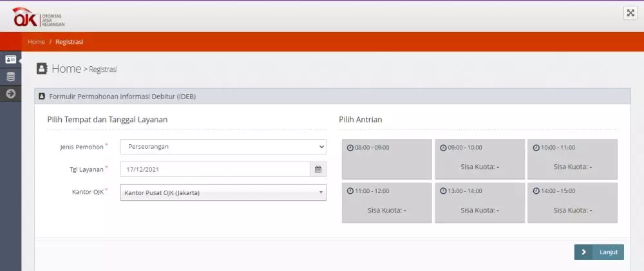Toggle fullscreen with the expand icon
This screenshot has height=271, width=644.
point(630,14)
